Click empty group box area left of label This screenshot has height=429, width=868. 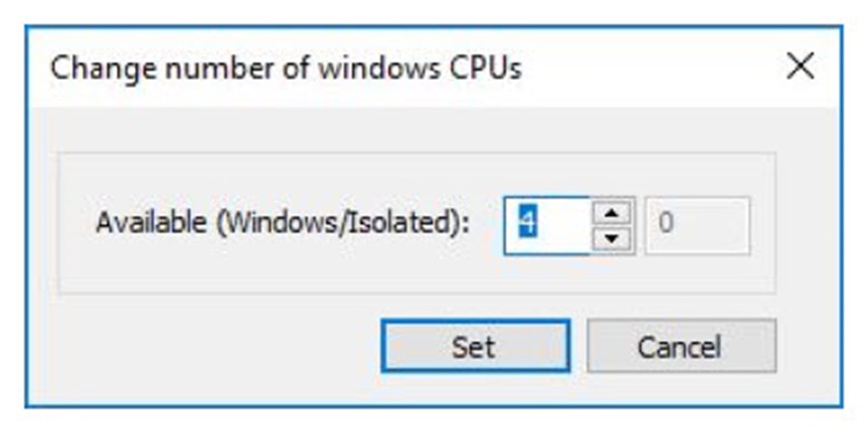(77, 225)
